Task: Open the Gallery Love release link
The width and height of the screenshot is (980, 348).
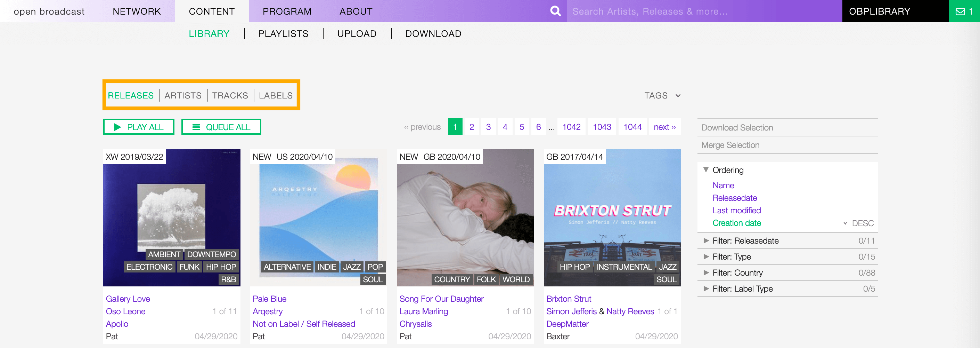Action: click(x=128, y=299)
